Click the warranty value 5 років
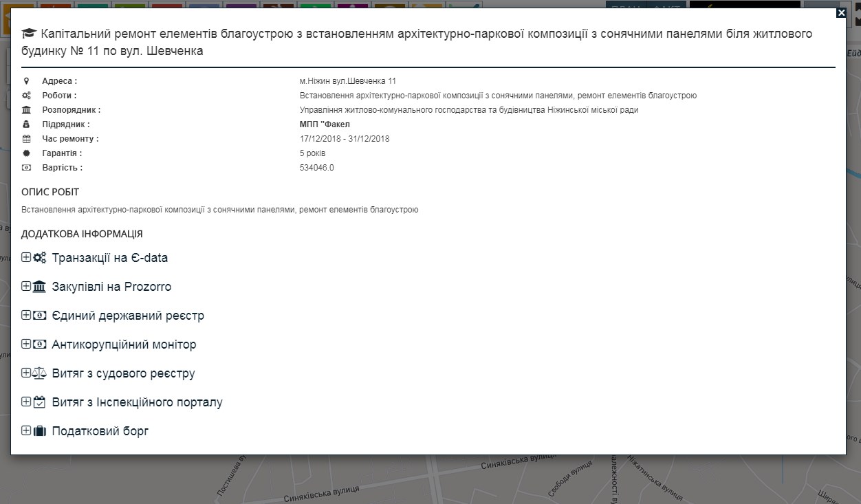 [313, 153]
